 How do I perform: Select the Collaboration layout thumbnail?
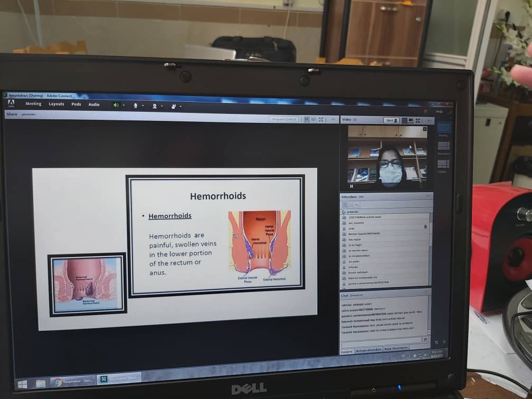click(443, 164)
